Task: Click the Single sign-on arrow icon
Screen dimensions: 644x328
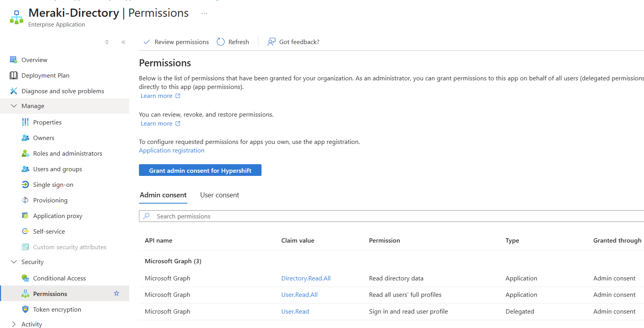Action: [x=25, y=184]
